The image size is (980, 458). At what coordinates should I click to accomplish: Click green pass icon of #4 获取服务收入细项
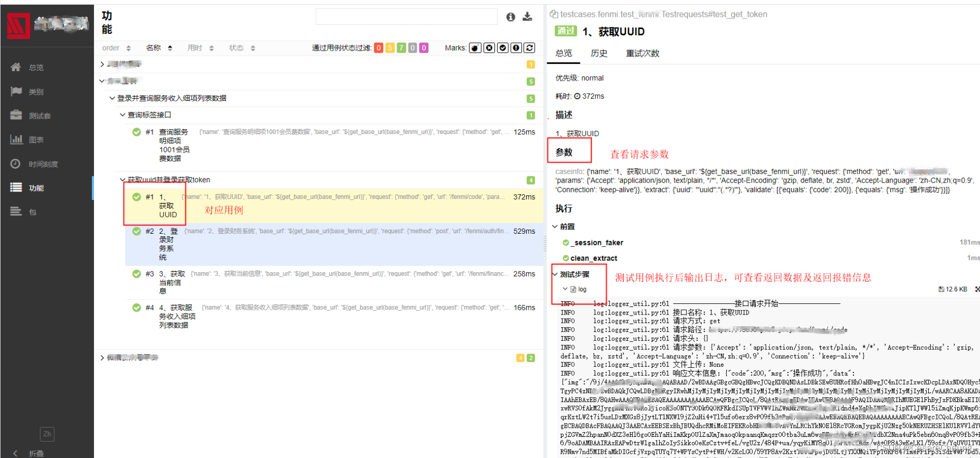(x=137, y=308)
